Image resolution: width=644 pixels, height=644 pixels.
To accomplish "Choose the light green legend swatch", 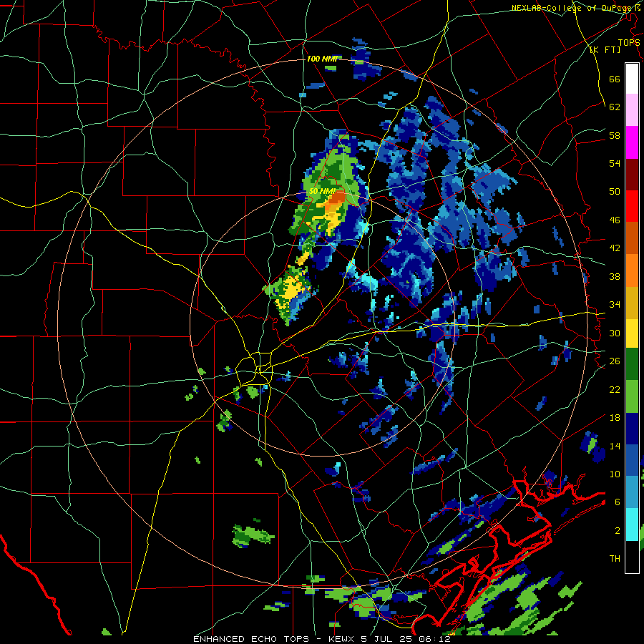I will [632, 396].
